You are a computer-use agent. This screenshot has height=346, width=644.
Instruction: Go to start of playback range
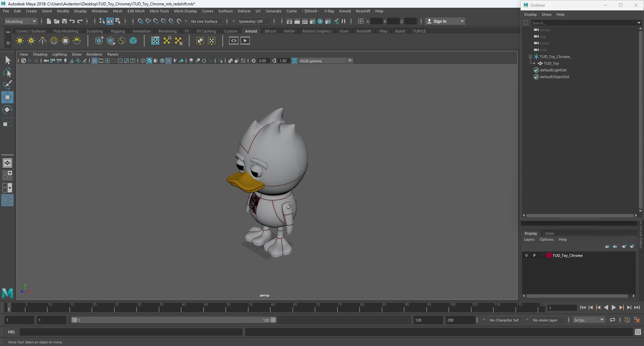pyautogui.click(x=583, y=307)
